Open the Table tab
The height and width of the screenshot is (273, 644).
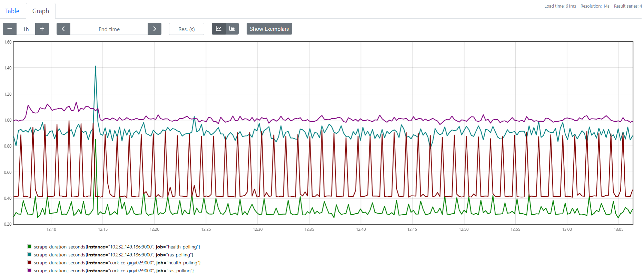click(12, 11)
